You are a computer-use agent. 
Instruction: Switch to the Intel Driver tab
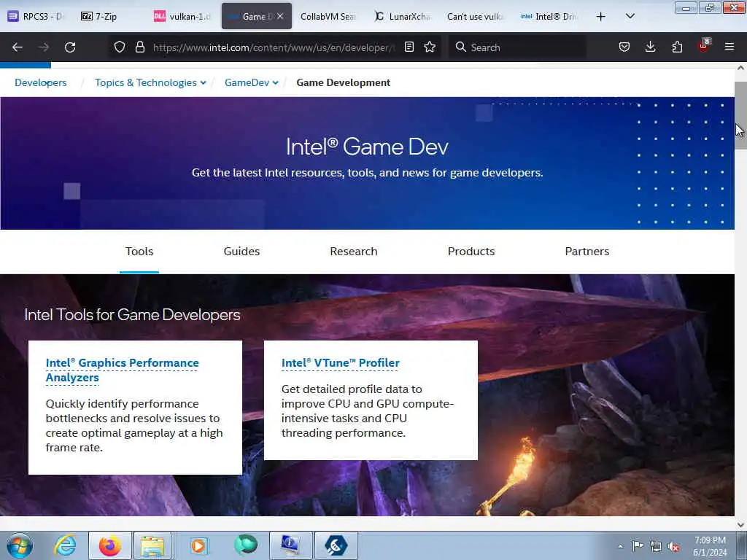coord(549,16)
